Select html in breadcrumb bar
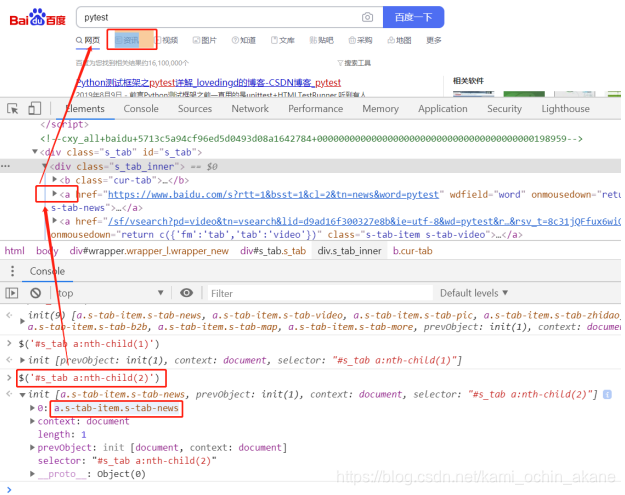The image size is (625, 495). tap(14, 251)
